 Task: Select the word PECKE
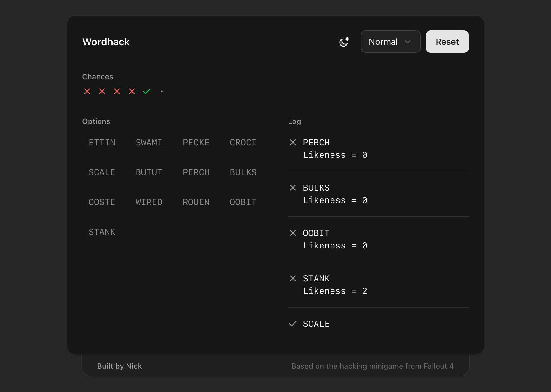point(196,143)
